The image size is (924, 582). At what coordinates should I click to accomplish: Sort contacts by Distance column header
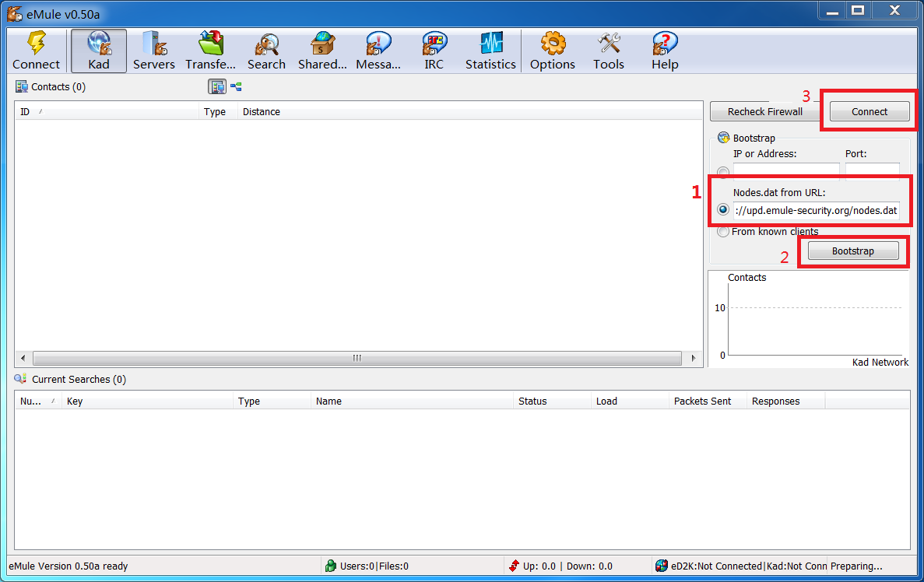(x=262, y=112)
